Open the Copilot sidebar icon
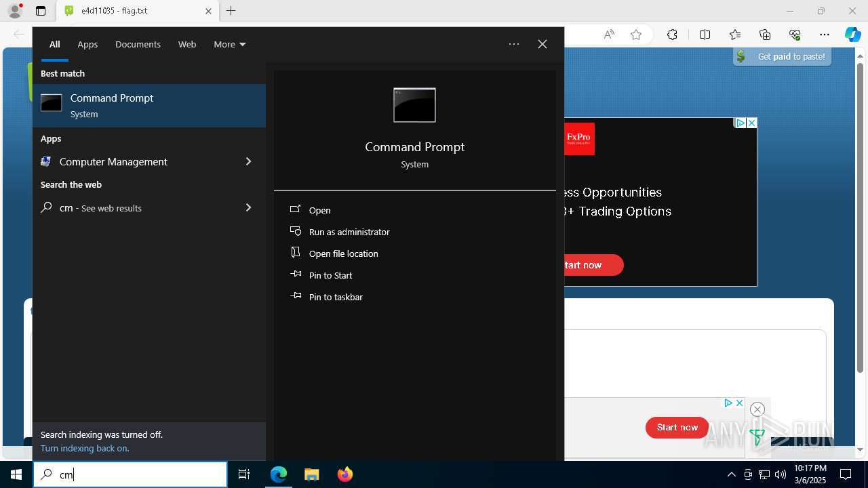Screen dimensions: 868x488 click(852, 35)
